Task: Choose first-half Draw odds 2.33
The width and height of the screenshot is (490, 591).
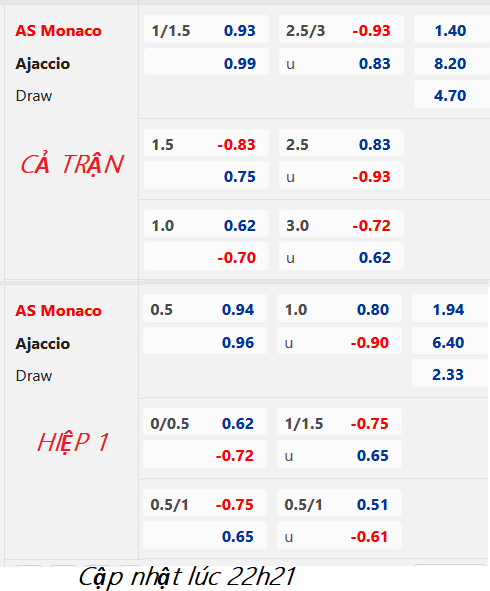Action: pos(450,374)
